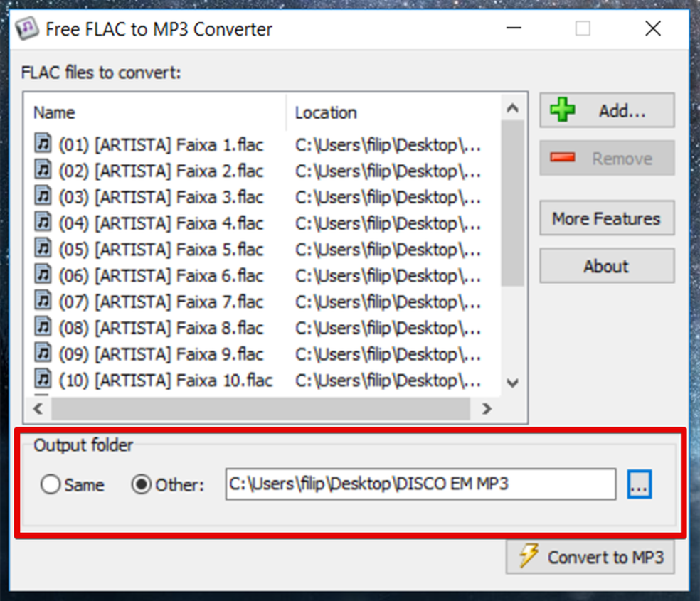The image size is (700, 601).
Task: Click the green plus Add icon
Action: click(563, 110)
